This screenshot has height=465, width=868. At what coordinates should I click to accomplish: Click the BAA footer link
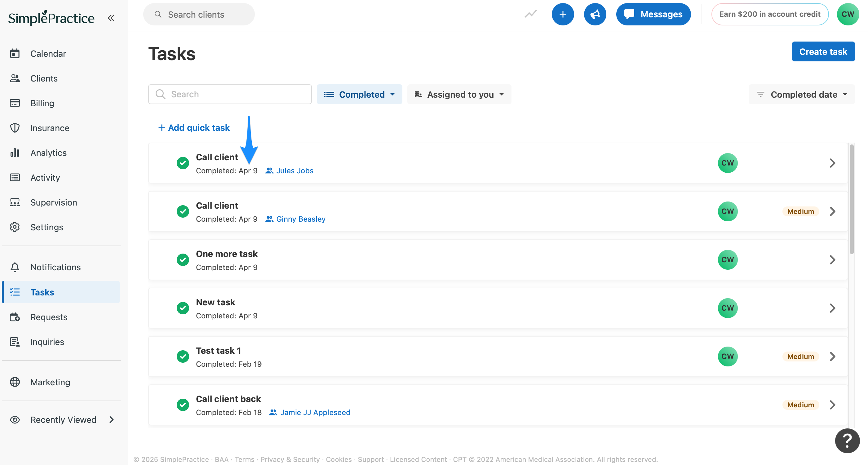[221, 459]
